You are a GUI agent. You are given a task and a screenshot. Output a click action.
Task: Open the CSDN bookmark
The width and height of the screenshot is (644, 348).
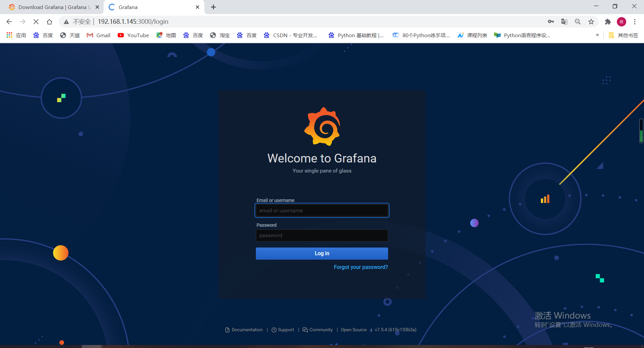pos(290,35)
